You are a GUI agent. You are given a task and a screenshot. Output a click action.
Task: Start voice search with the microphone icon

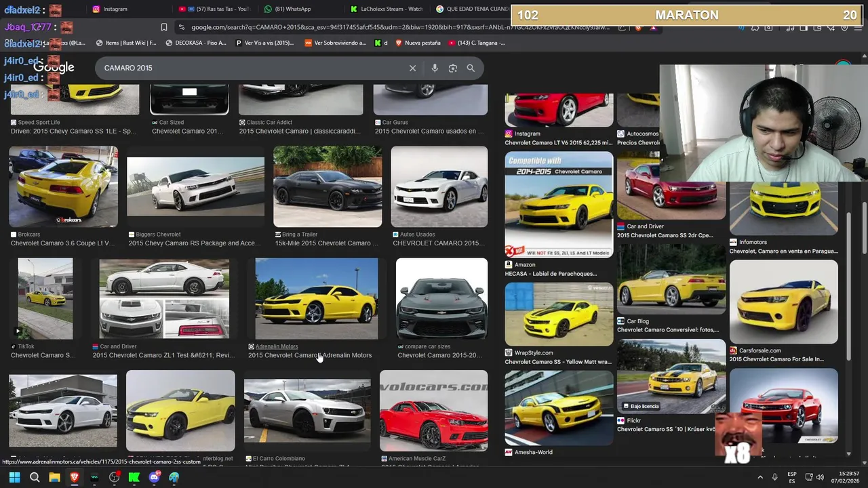pos(435,68)
